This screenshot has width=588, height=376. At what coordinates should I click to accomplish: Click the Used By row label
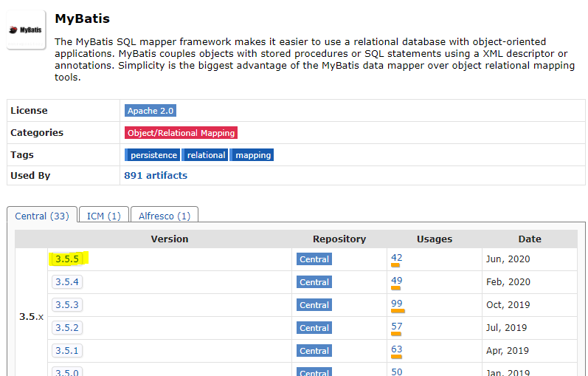coord(30,175)
